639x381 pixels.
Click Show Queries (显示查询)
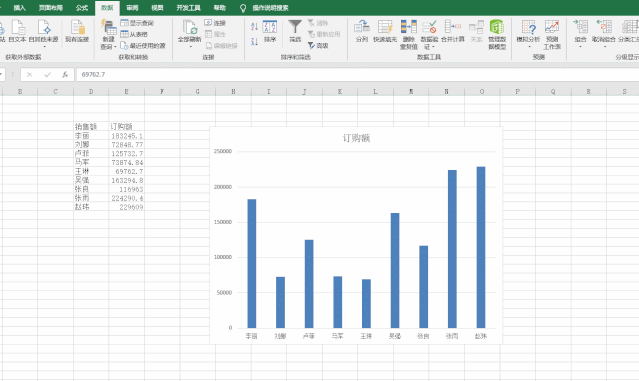pos(137,23)
